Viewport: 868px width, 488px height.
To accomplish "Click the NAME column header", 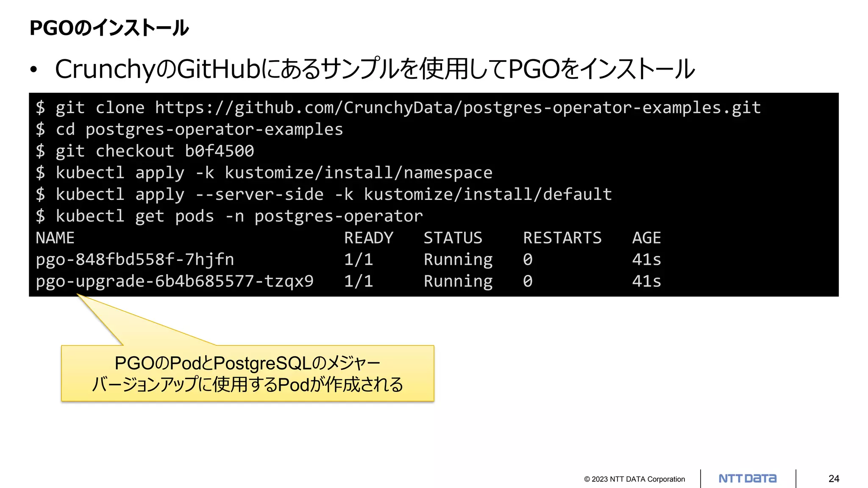I will pos(55,238).
